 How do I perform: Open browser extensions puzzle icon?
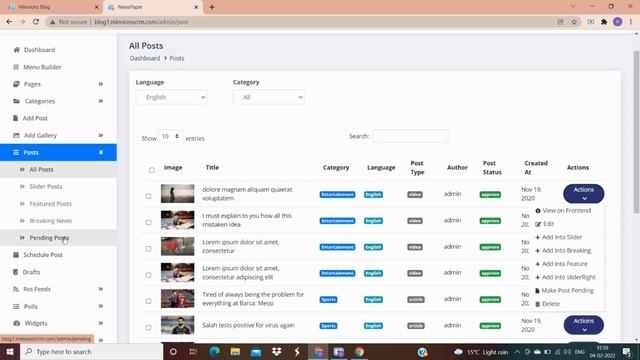(x=604, y=22)
